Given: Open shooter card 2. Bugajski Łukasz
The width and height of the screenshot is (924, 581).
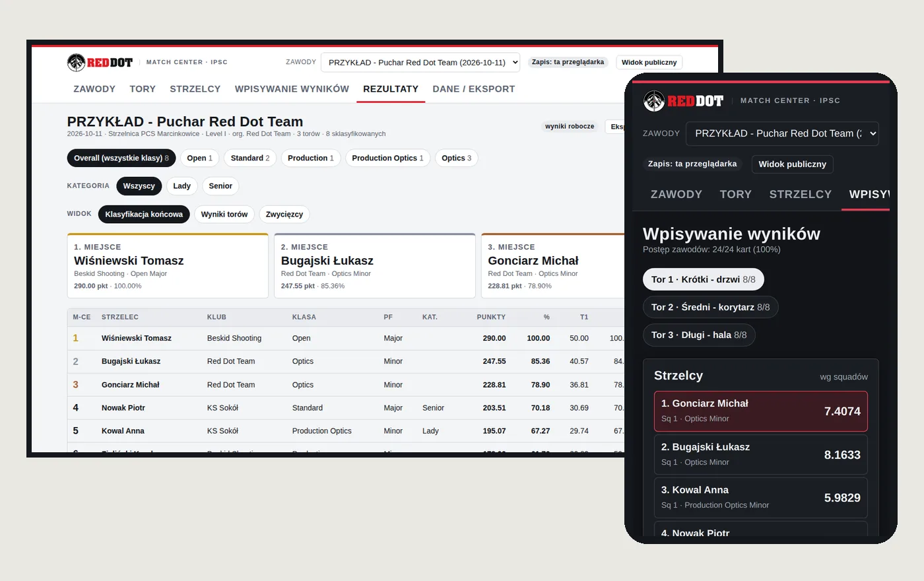Looking at the screenshot, I should pyautogui.click(x=761, y=455).
